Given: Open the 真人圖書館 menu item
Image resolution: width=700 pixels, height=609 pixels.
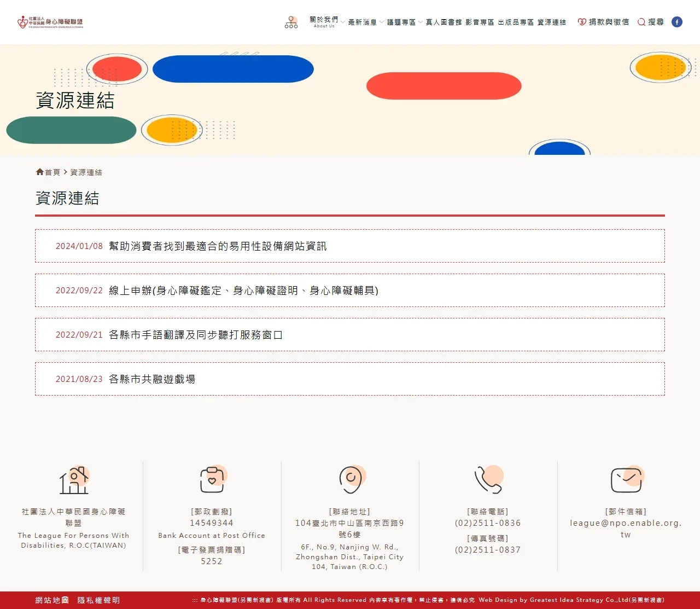Looking at the screenshot, I should (x=444, y=22).
